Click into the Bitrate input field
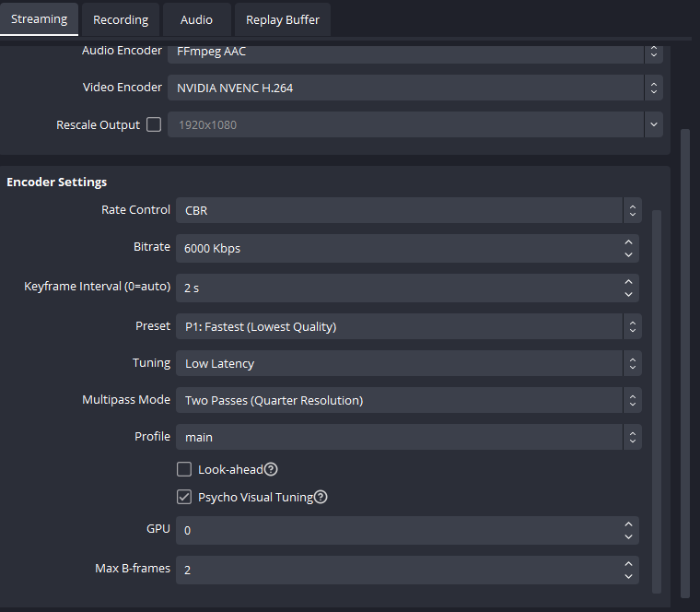Viewport: 700px width, 612px height. pos(396,248)
